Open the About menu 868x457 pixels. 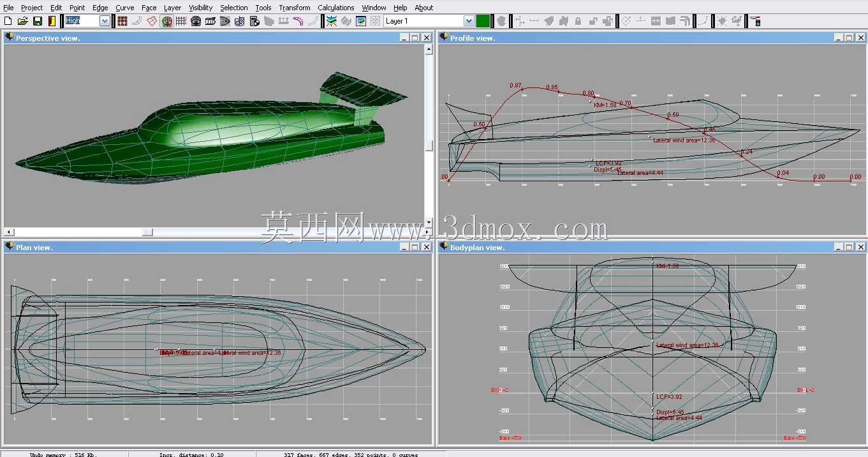tap(424, 8)
